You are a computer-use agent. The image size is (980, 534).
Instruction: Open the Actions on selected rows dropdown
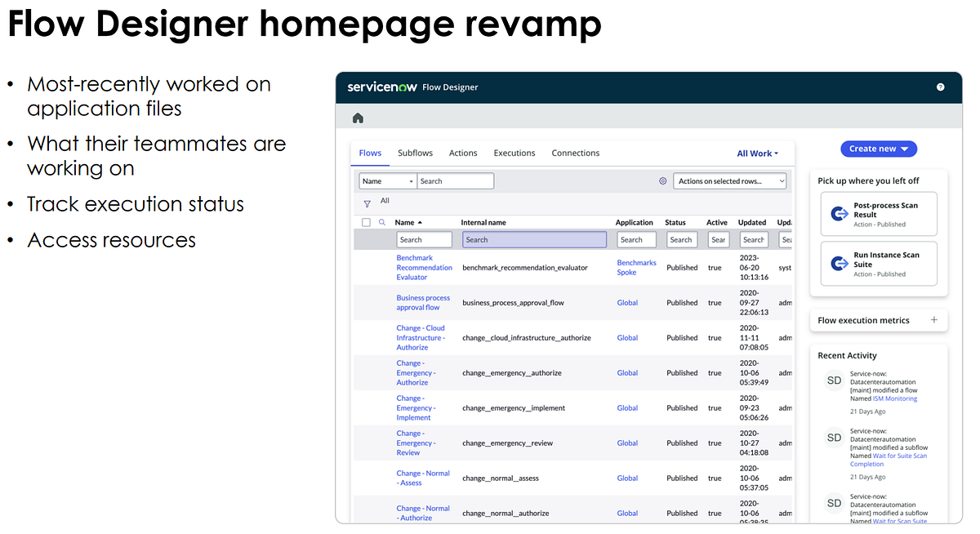pyautogui.click(x=729, y=180)
